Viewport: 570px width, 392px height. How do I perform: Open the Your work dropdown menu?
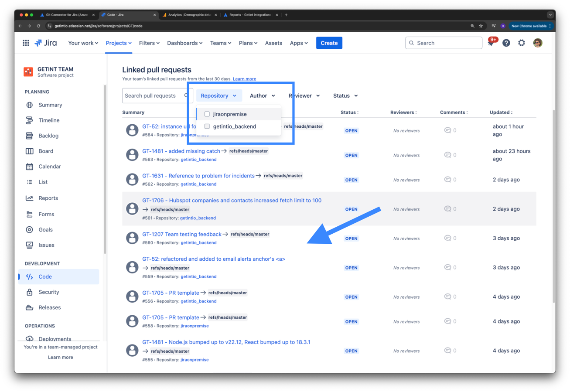[83, 43]
